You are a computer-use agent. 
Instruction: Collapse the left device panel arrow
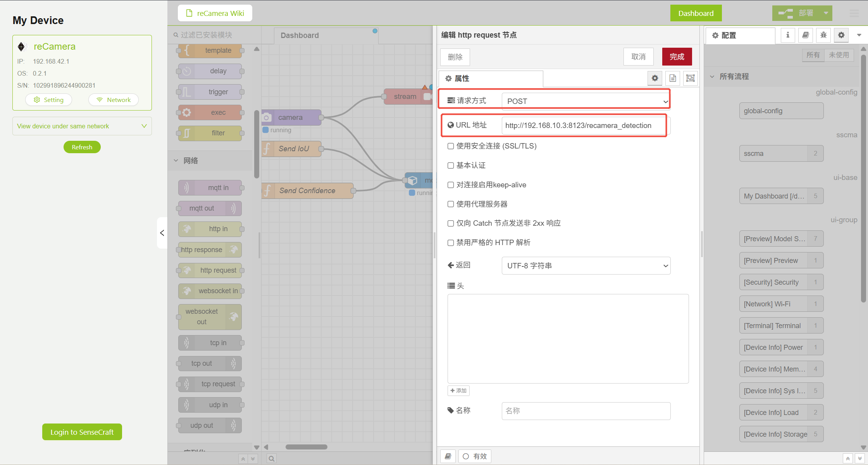pos(162,233)
